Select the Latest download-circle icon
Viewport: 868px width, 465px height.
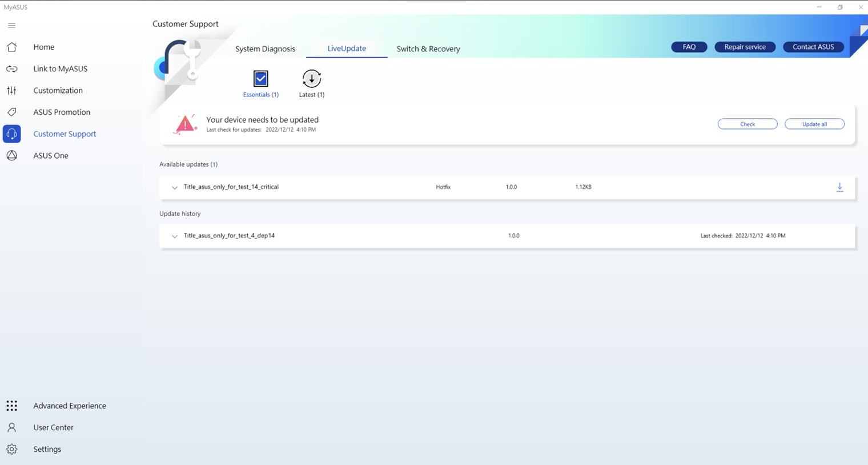(x=312, y=79)
